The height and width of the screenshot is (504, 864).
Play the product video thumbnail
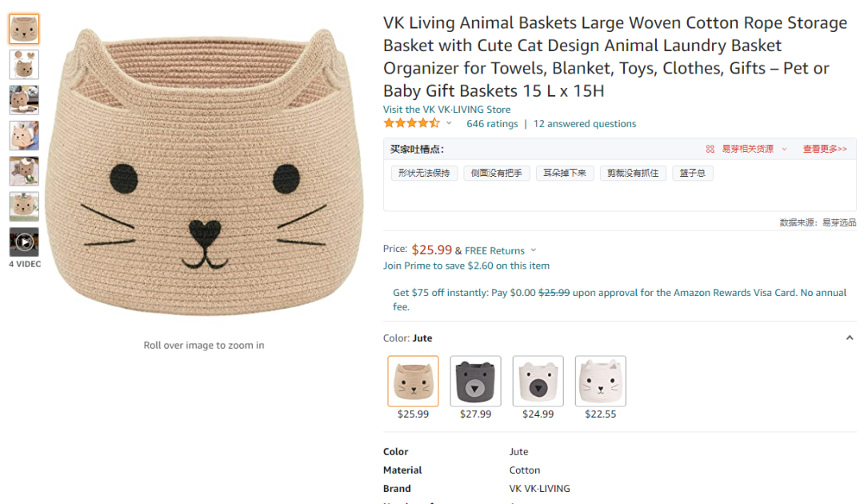24,242
